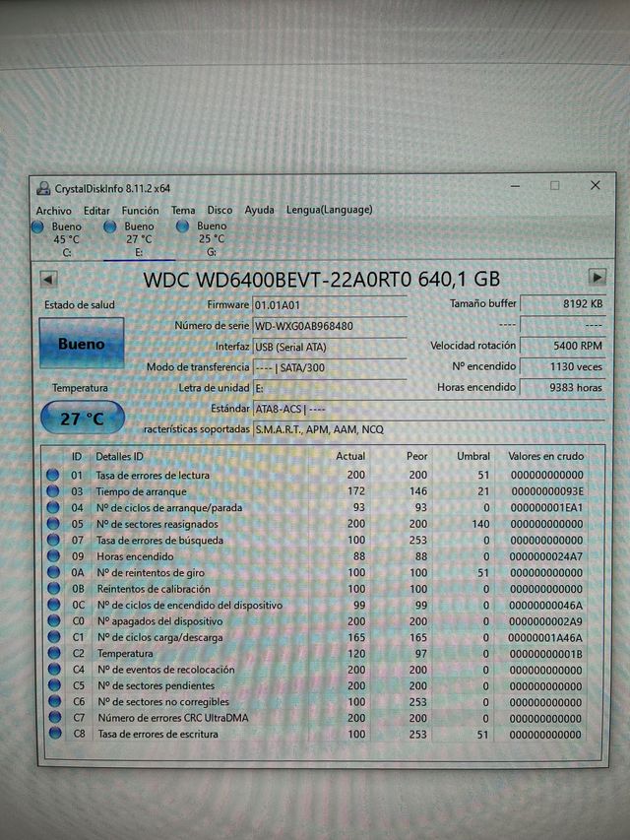Select raw value 00000000001B
630x840 pixels.
click(546, 654)
